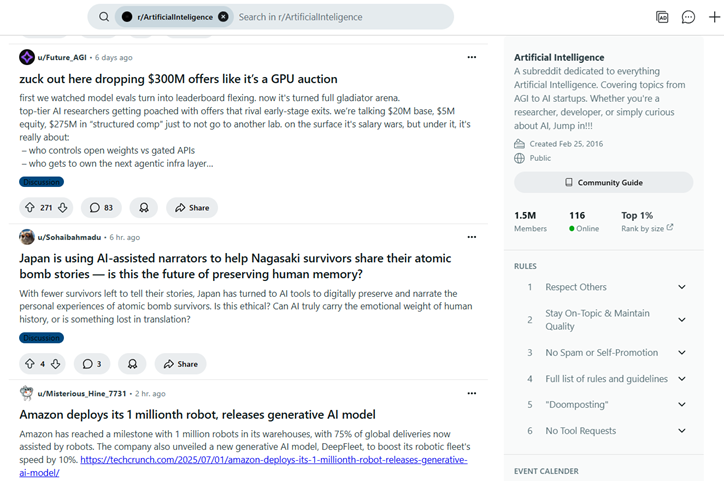
Task: Click the search magnifier icon
Action: coord(104,17)
